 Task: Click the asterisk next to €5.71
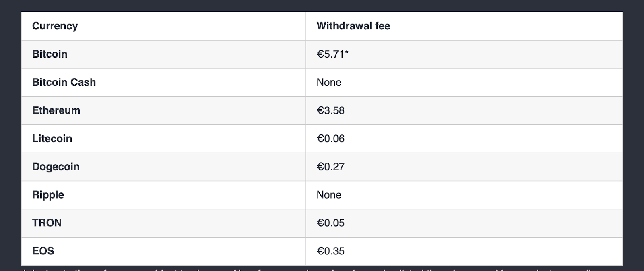(x=347, y=52)
